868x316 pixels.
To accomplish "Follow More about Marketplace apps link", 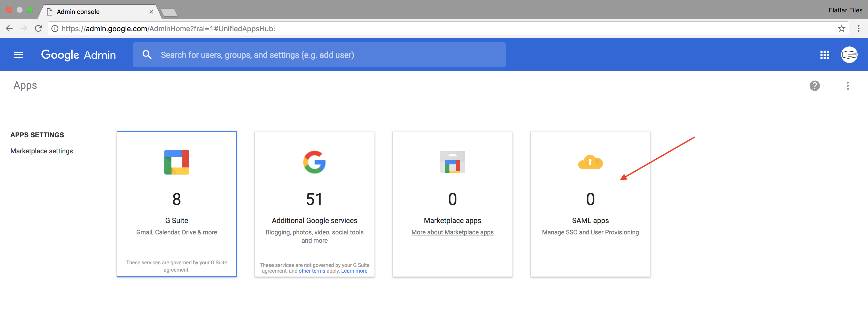I will tap(452, 232).
